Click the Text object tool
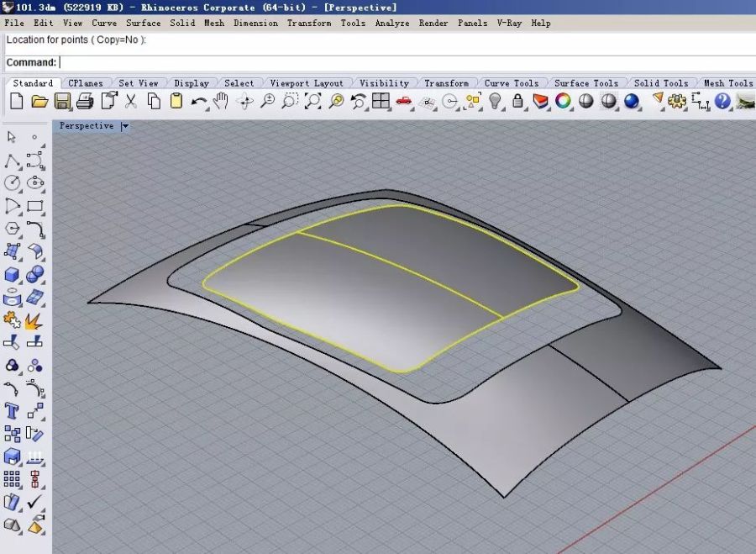The height and width of the screenshot is (554, 756). 13,410
